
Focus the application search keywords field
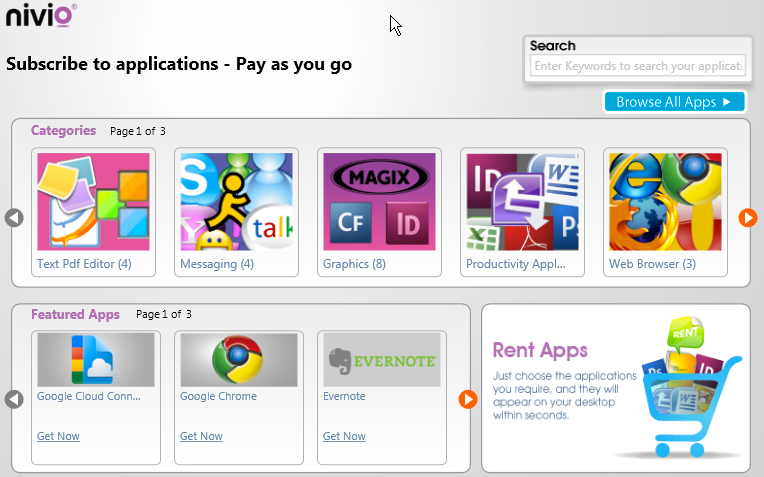coord(638,66)
